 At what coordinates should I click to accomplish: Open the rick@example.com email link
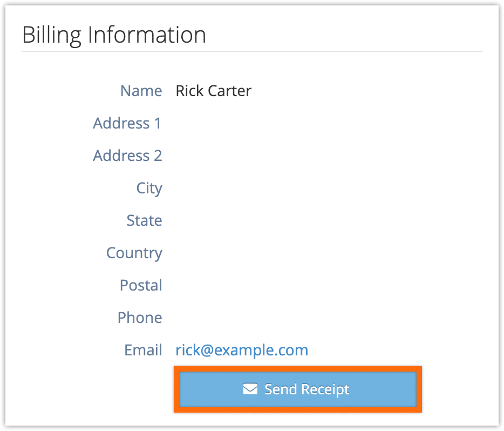[242, 350]
